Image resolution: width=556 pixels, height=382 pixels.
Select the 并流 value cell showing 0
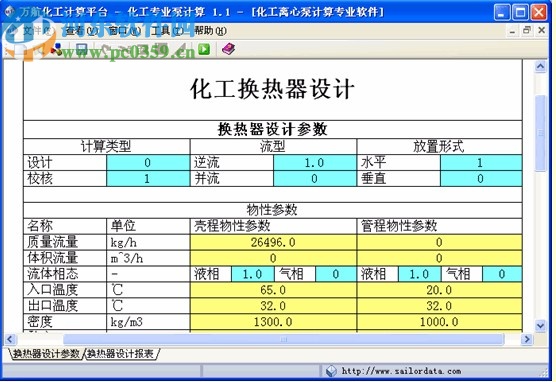[x=315, y=178]
